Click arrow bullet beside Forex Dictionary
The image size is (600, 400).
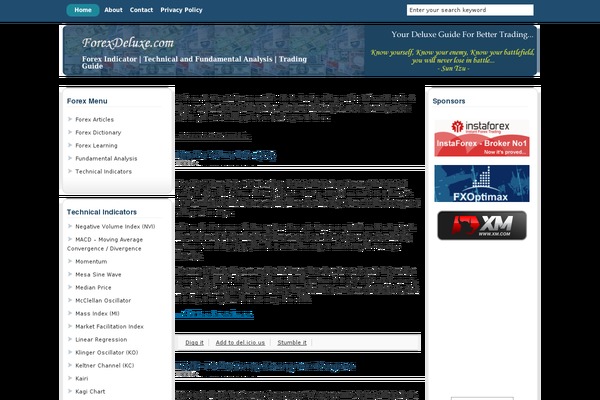click(x=70, y=132)
